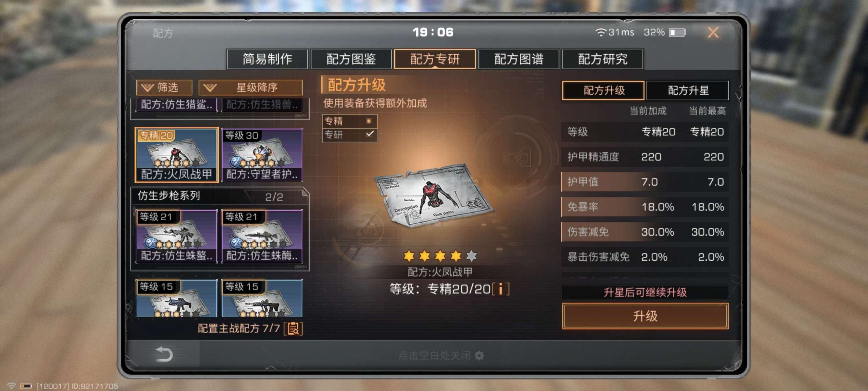868x391 pixels.
Task: Collapse the 仿生步枪系列 group header
Action: (x=220, y=196)
